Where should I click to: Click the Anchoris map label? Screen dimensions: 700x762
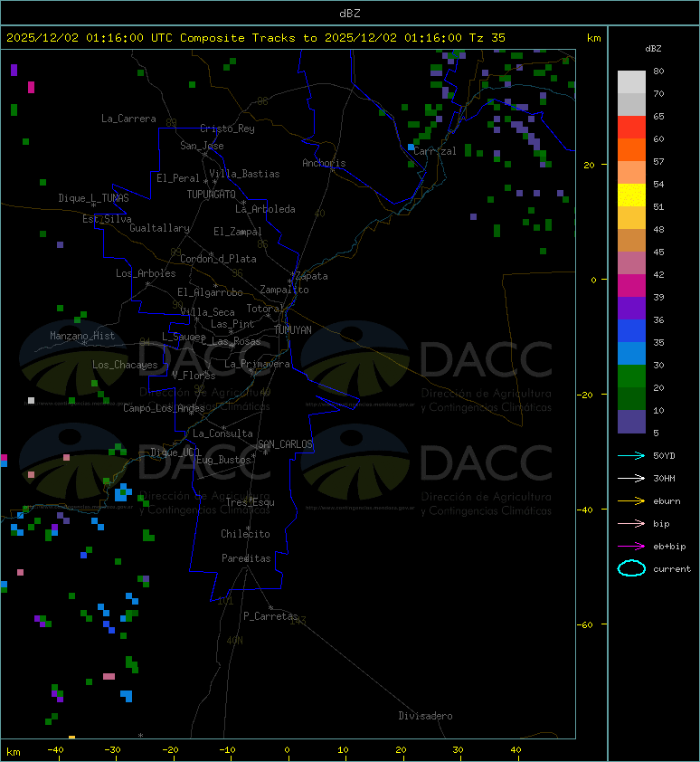(324, 163)
